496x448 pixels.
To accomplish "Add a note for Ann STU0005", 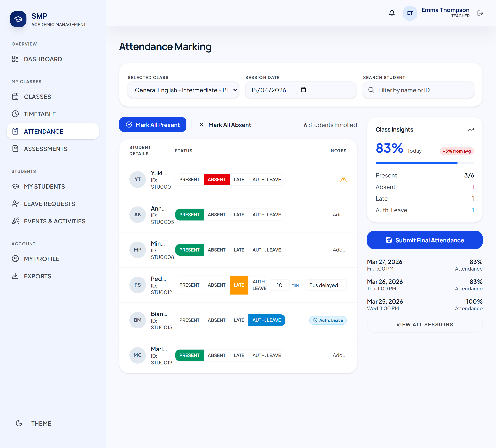I will click(x=340, y=215).
